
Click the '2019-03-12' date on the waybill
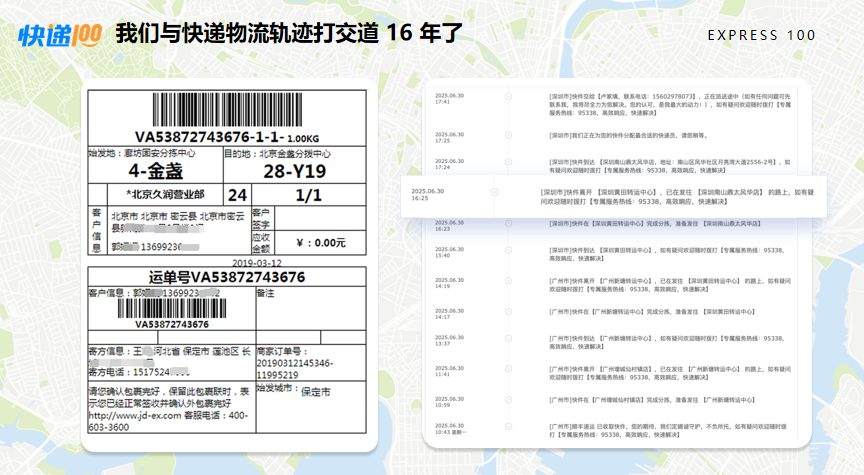(257, 263)
